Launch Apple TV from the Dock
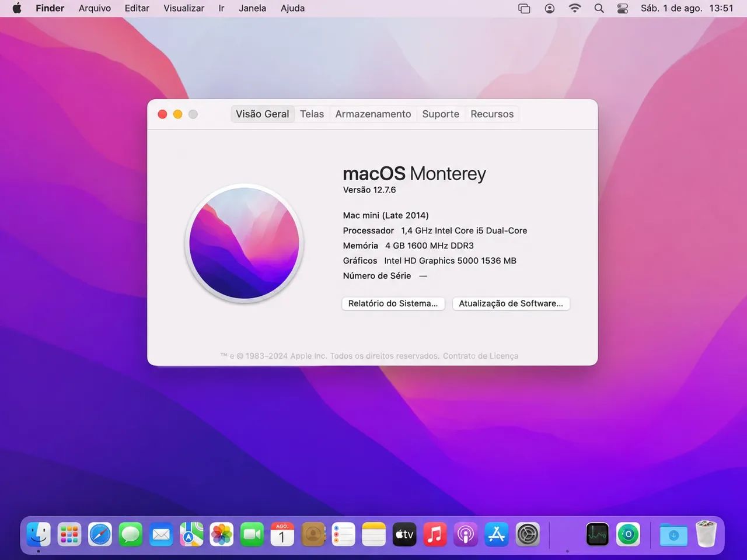747x560 pixels. [404, 534]
